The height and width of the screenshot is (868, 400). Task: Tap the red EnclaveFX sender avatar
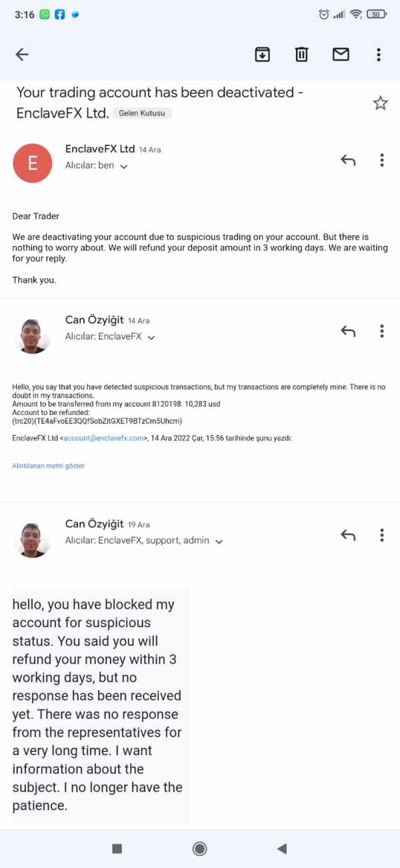coord(32,163)
